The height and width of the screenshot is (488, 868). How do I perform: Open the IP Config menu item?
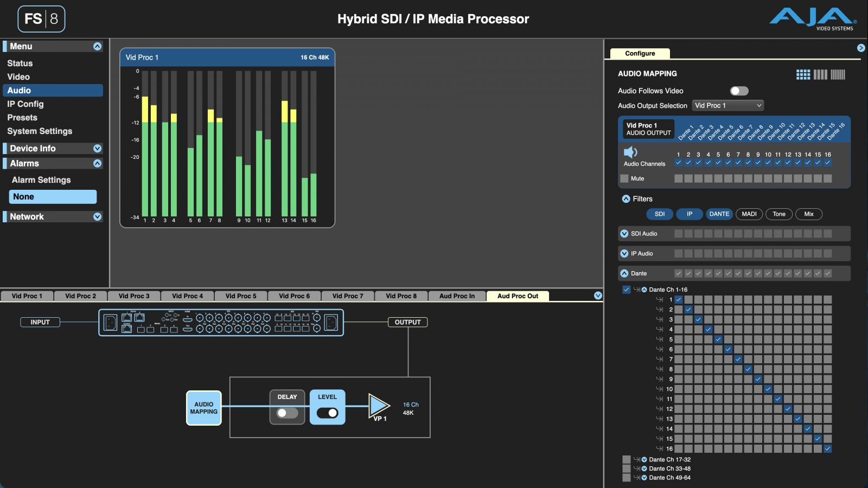click(x=25, y=104)
